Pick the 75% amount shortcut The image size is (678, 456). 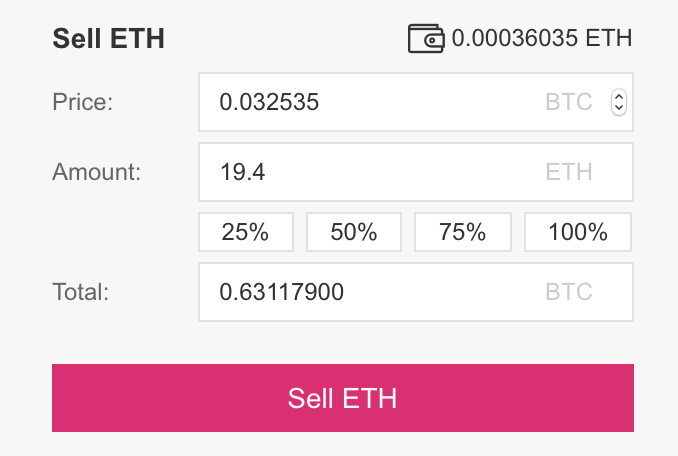click(x=462, y=232)
